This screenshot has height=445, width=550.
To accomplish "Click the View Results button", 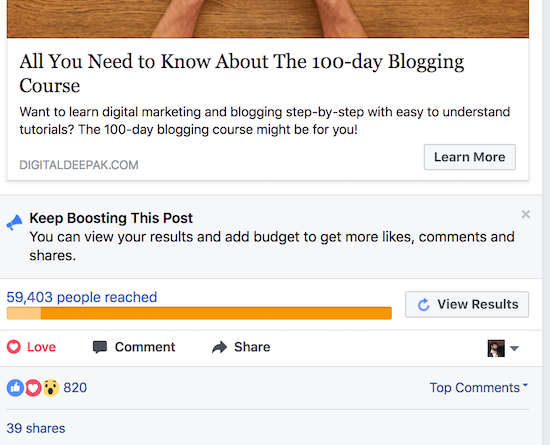I will (x=467, y=304).
